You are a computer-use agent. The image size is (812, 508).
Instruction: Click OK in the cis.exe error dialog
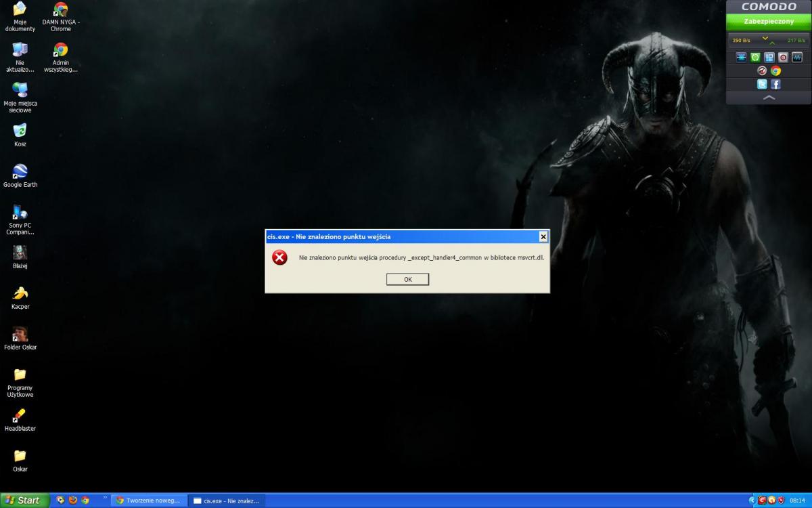tap(407, 279)
